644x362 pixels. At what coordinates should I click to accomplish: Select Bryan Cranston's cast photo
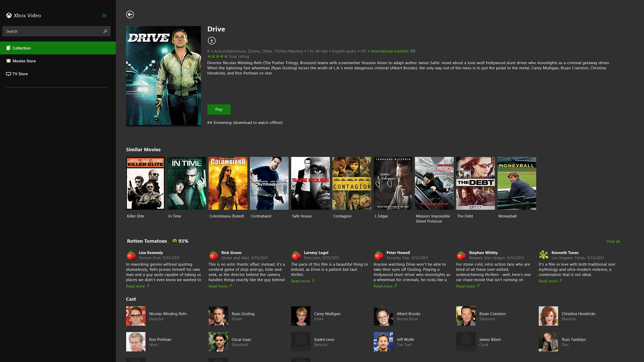[466, 316]
